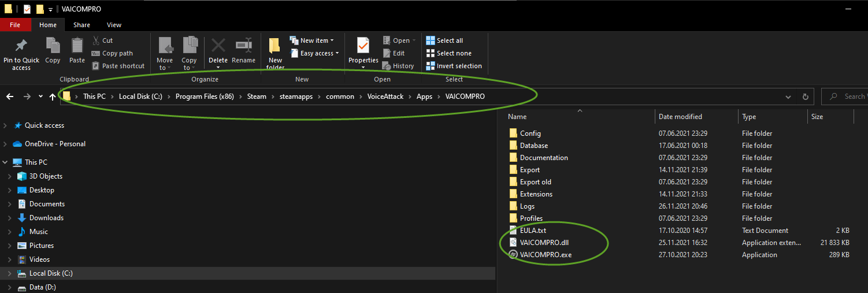Navigate forward with the right arrow
This screenshot has width=868, height=293.
pos(27,97)
